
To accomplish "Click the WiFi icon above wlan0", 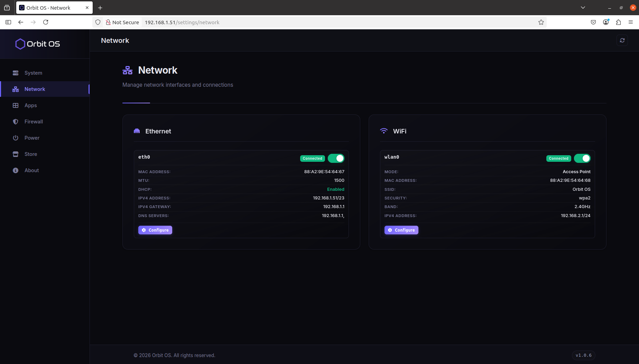I will (384, 131).
